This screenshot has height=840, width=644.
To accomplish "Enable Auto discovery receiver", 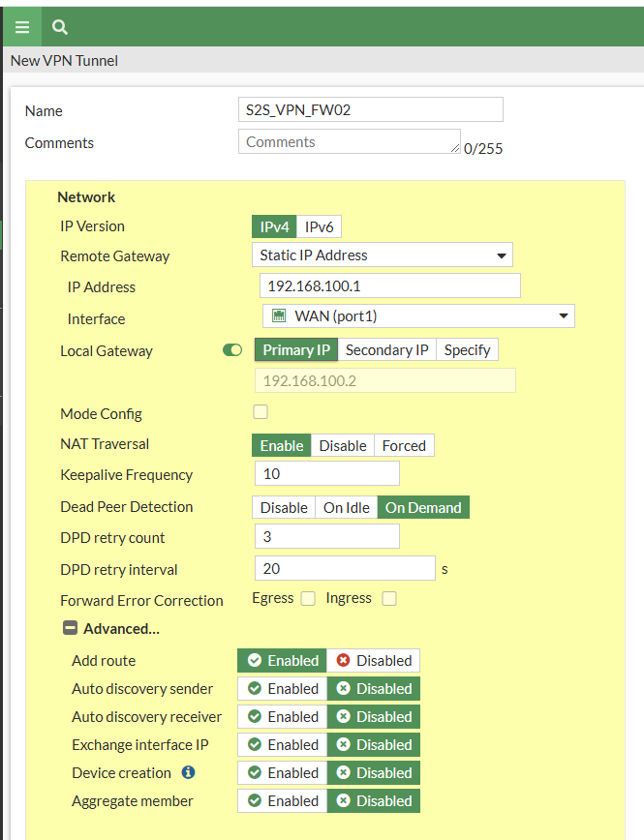I will tap(282, 717).
